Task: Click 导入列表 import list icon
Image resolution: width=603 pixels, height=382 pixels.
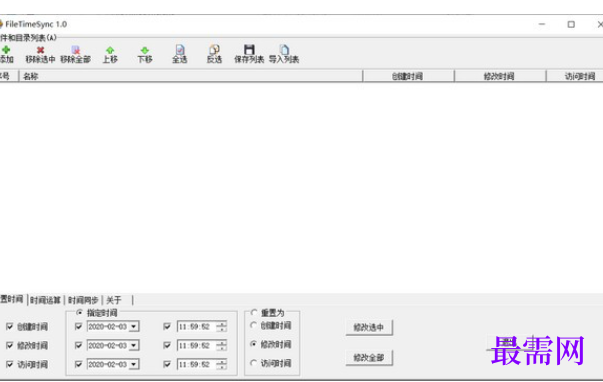Action: pos(284,50)
